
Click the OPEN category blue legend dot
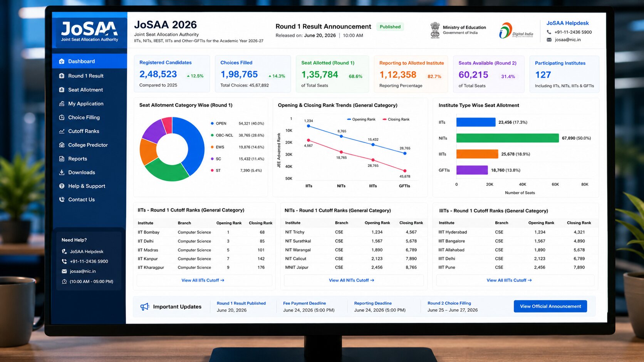[x=212, y=123]
